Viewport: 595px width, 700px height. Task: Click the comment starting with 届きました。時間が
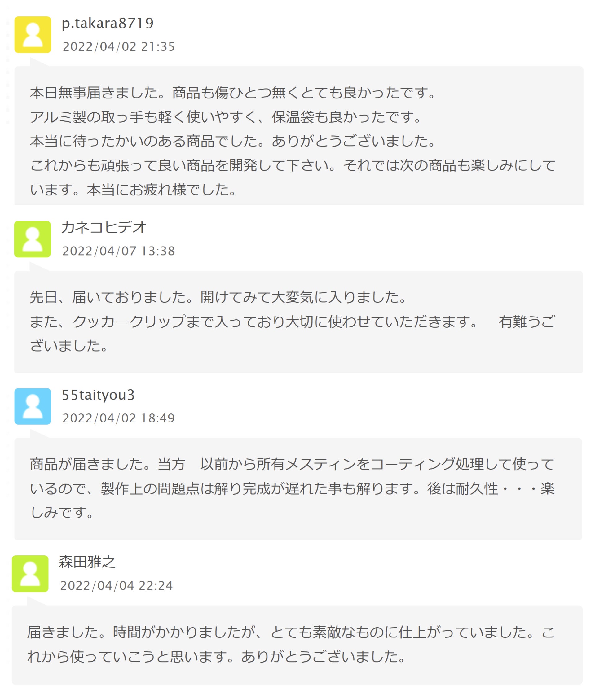pyautogui.click(x=291, y=644)
